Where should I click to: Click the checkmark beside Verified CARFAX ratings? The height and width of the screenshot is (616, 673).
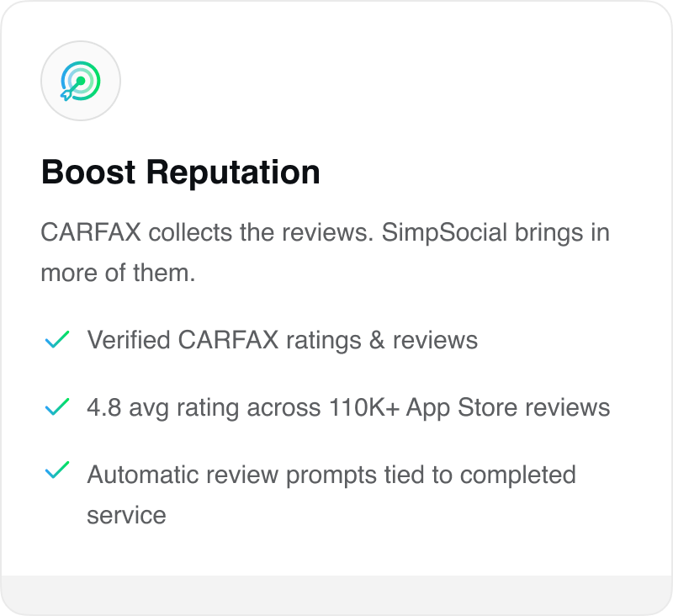[57, 340]
